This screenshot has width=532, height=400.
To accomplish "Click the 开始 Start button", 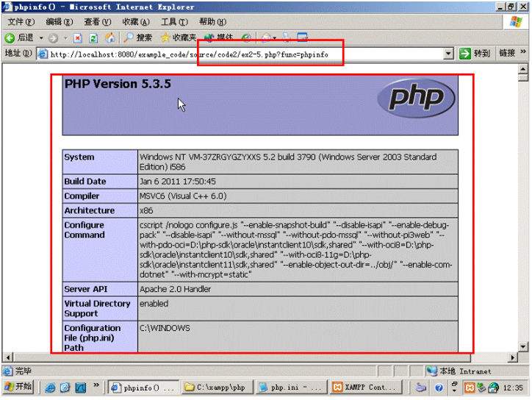I will pyautogui.click(x=18, y=387).
